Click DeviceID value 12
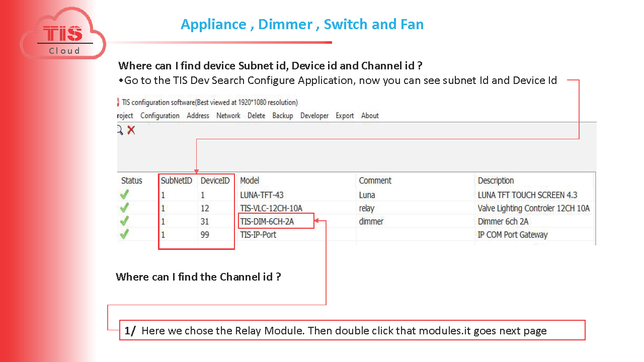The width and height of the screenshot is (644, 362). (205, 208)
